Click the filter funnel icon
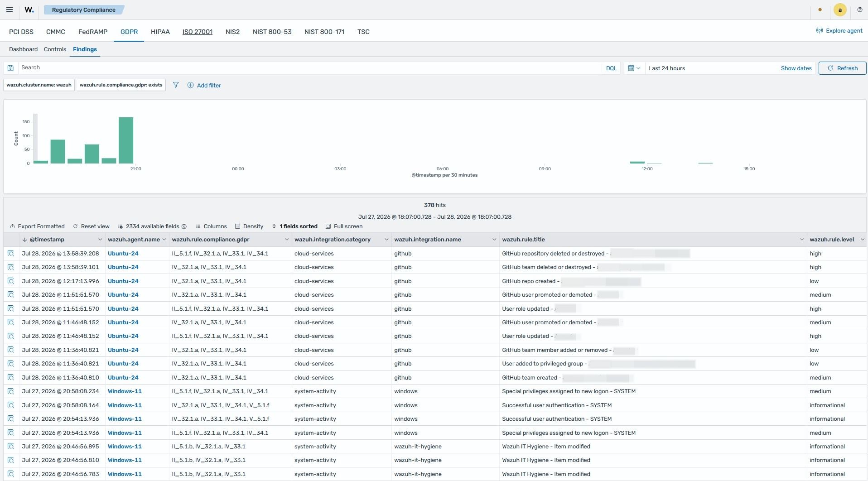Screen dimensions: 868x481 [x=176, y=85]
